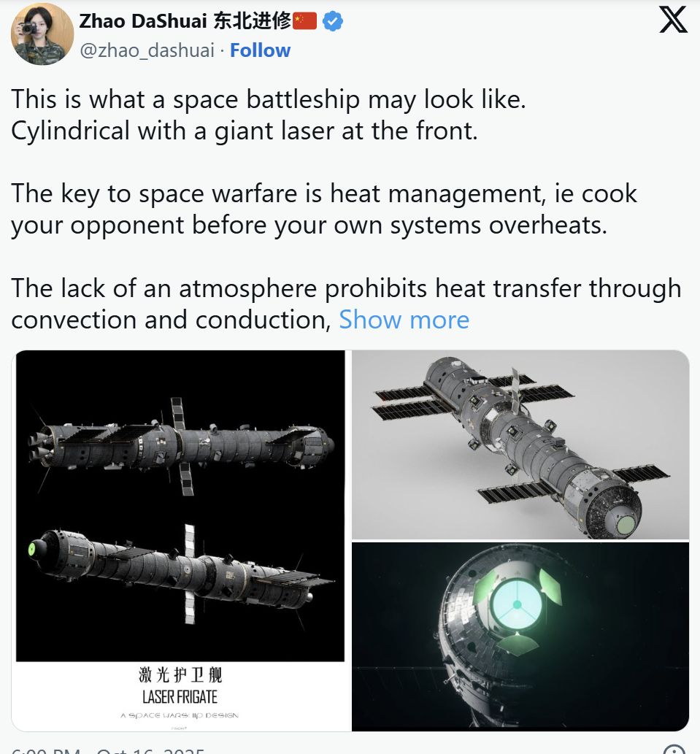Click the blue verified checkmark badge
Screen dimensions: 700x754
(332, 21)
